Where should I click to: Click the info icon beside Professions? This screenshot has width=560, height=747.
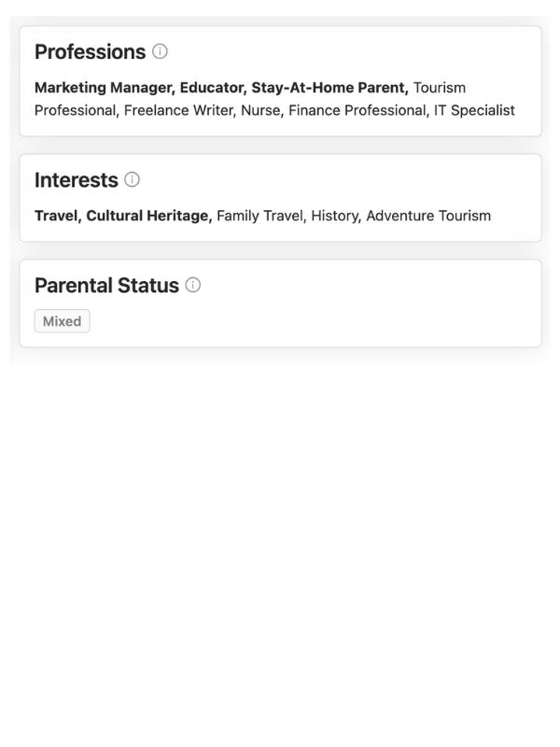pos(160,52)
